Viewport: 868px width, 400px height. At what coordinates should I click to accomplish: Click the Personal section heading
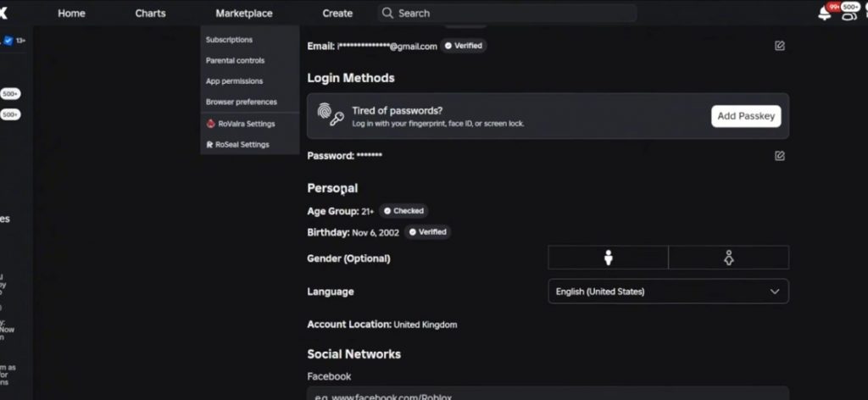pyautogui.click(x=332, y=188)
